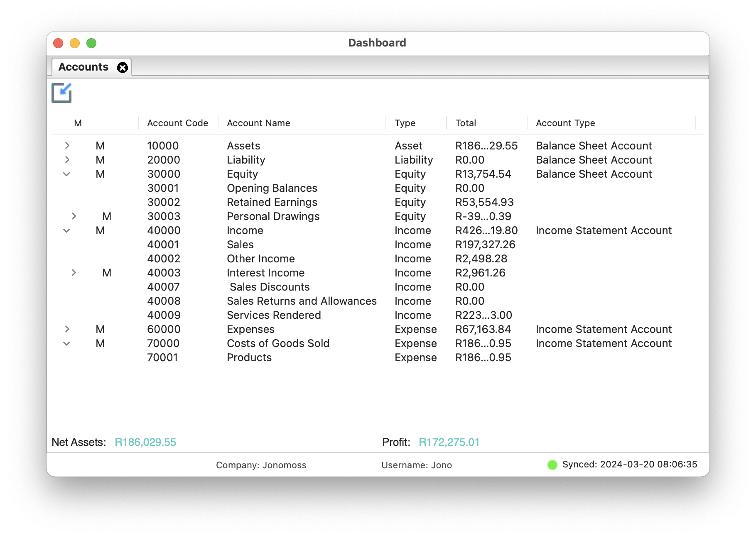
Task: Expand the 40003 Interest Income row
Action: pos(74,273)
